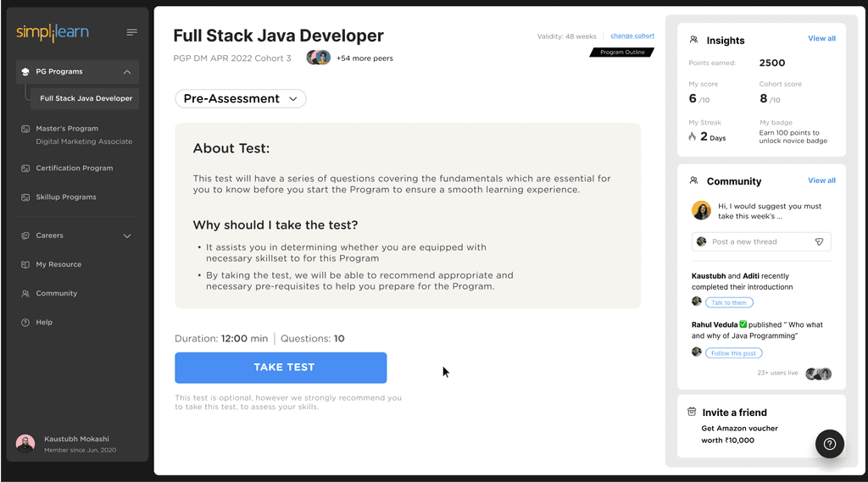View all Community posts
This screenshot has width=868, height=482.
pyautogui.click(x=821, y=180)
